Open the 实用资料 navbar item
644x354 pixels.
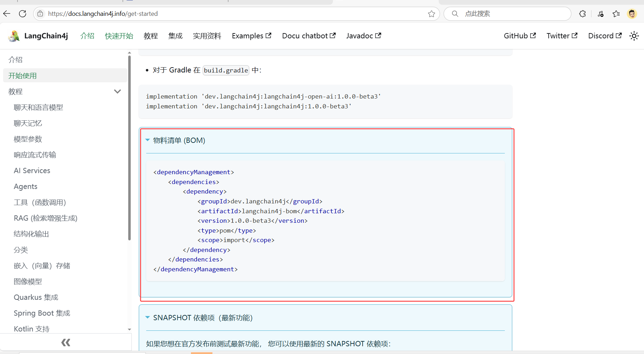pos(207,36)
